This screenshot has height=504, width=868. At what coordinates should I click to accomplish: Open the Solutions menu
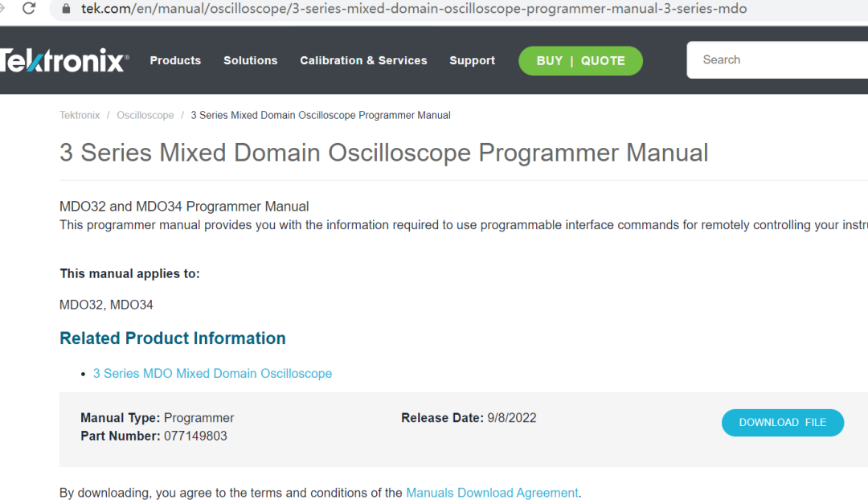tap(250, 60)
